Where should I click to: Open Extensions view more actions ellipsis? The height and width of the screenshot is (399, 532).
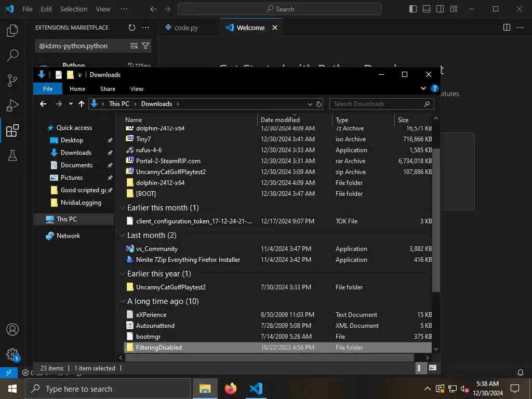145,28
